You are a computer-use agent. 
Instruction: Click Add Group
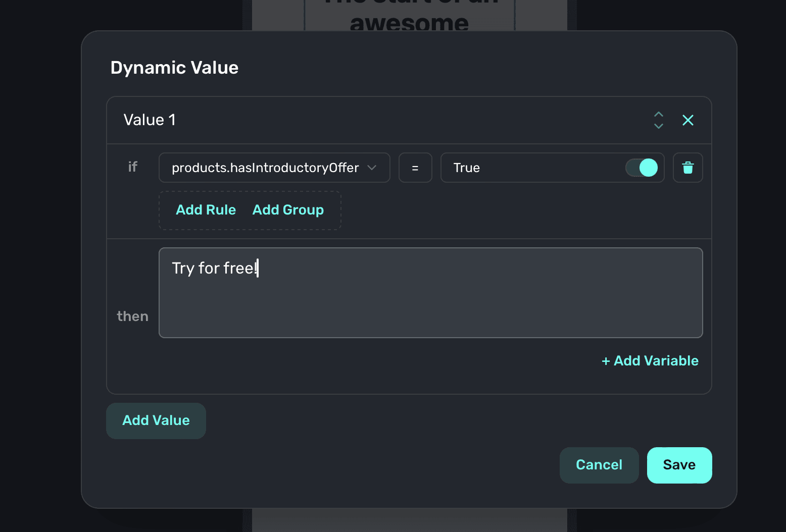point(288,210)
